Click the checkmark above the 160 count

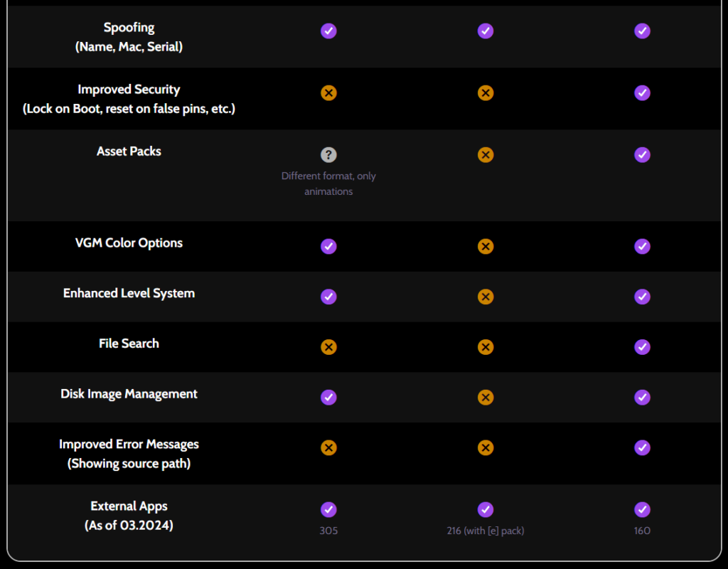point(642,509)
